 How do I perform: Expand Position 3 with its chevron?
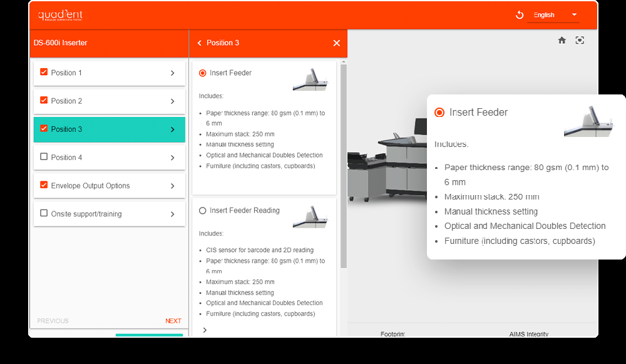point(173,129)
